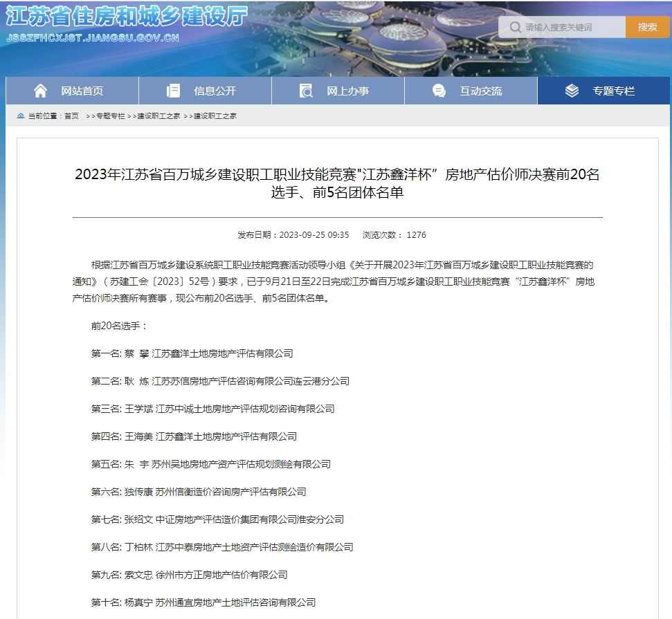Go to the 网上办事 menu item
The height and width of the screenshot is (619, 672).
click(x=347, y=91)
